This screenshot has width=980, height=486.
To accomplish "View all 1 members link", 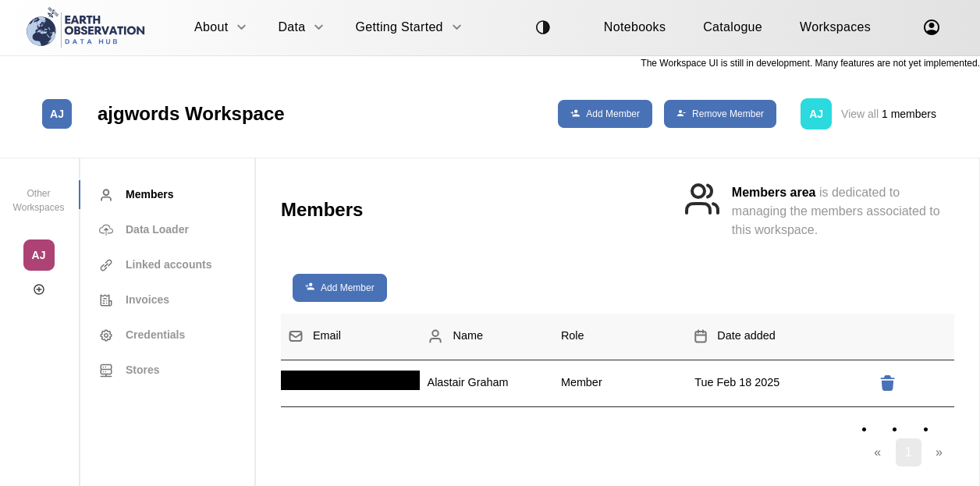I will coord(888,114).
